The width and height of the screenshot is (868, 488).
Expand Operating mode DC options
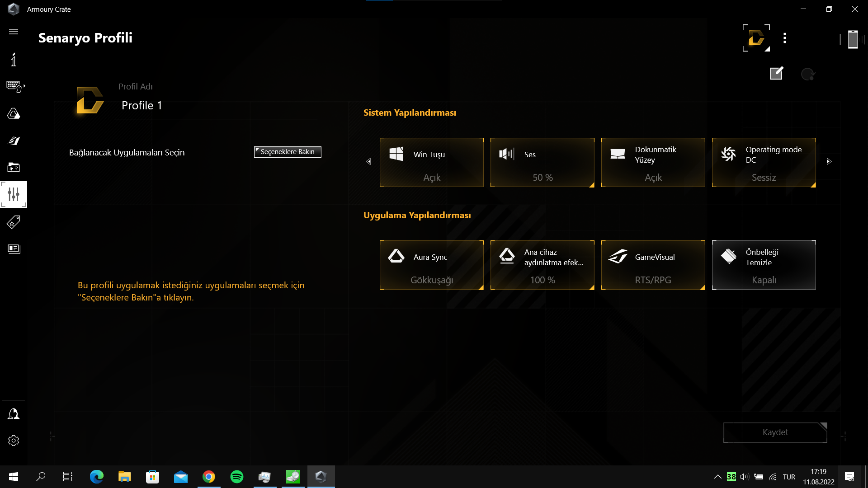(x=764, y=162)
